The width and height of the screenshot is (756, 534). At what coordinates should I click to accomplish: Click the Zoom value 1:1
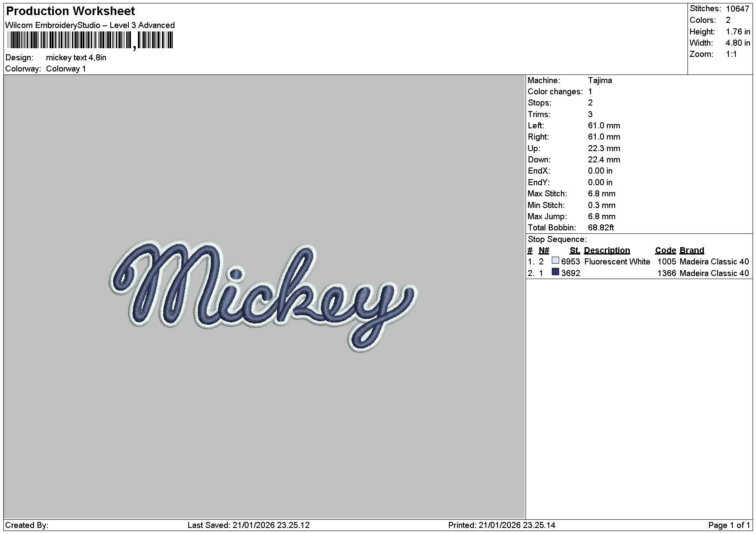click(731, 54)
